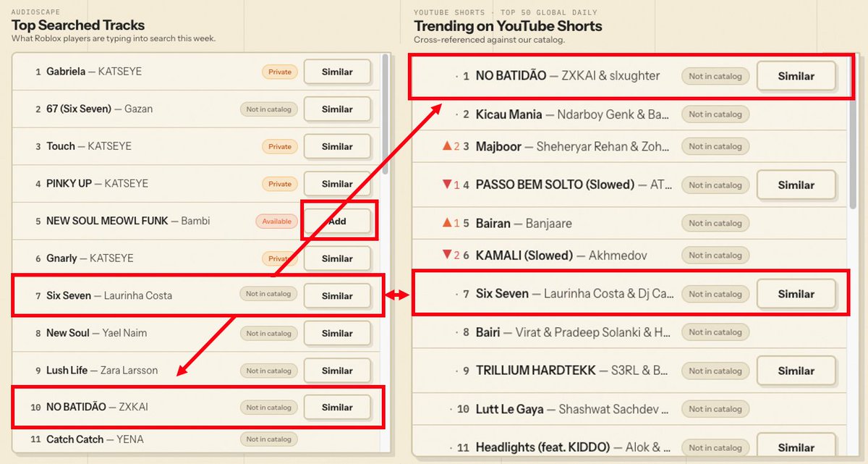Click Not in catalog badge for Majboor
The height and width of the screenshot is (464, 868).
click(715, 146)
